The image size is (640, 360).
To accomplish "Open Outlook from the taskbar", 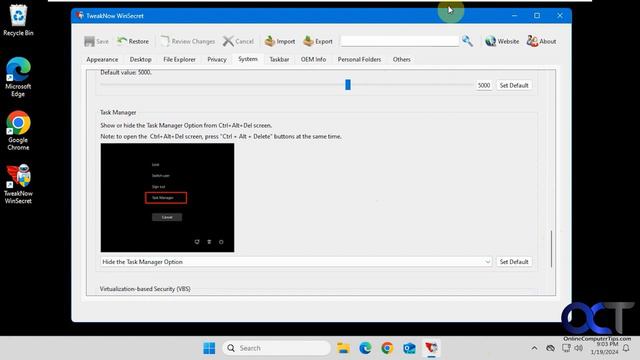I will click(x=409, y=348).
